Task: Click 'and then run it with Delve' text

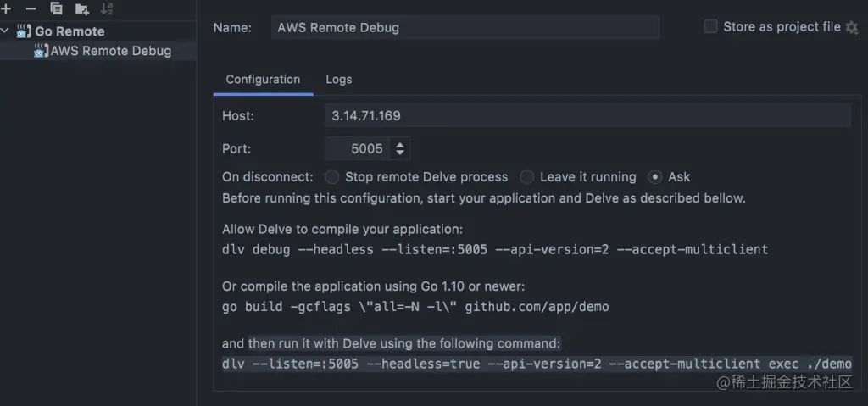Action: tap(392, 343)
